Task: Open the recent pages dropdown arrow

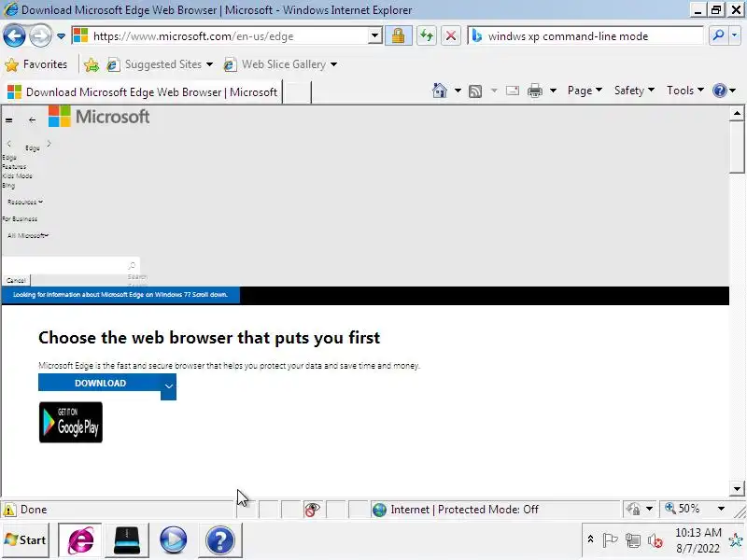Action: point(61,36)
